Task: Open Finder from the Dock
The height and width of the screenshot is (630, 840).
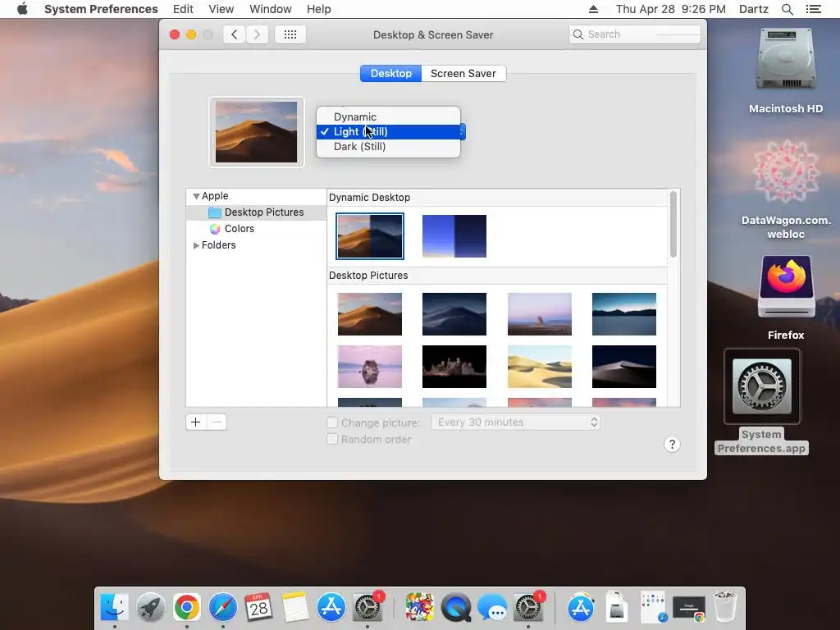Action: pyautogui.click(x=115, y=608)
